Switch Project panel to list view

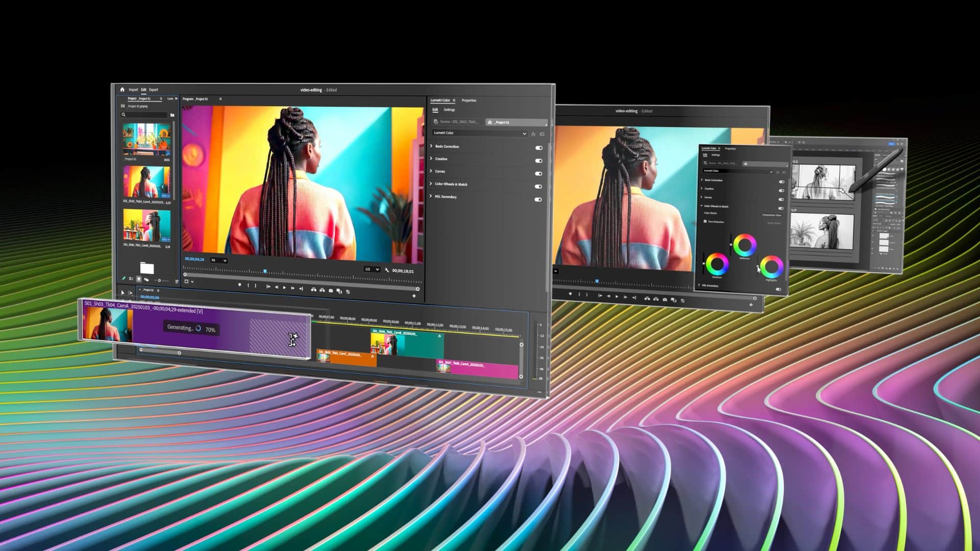coord(131,279)
